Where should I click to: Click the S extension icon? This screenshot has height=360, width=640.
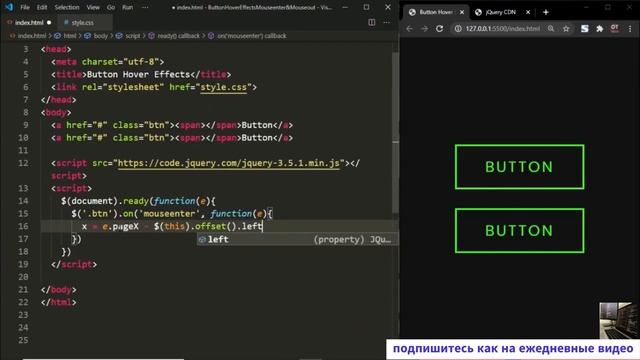[x=584, y=29]
